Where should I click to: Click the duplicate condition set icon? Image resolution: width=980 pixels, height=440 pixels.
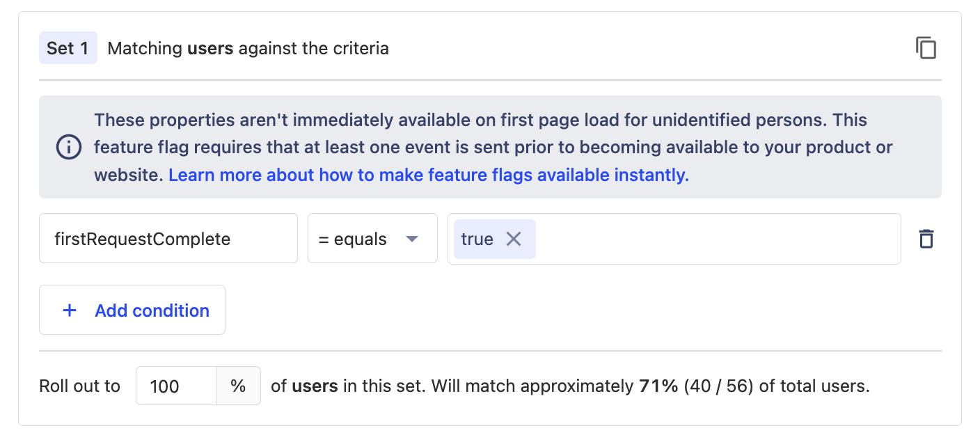[x=926, y=48]
